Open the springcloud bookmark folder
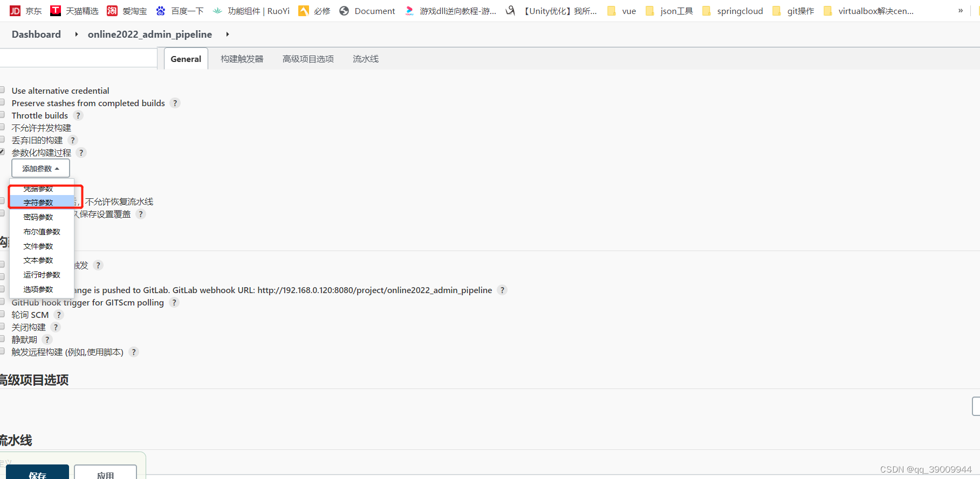The image size is (980, 479). pyautogui.click(x=732, y=11)
